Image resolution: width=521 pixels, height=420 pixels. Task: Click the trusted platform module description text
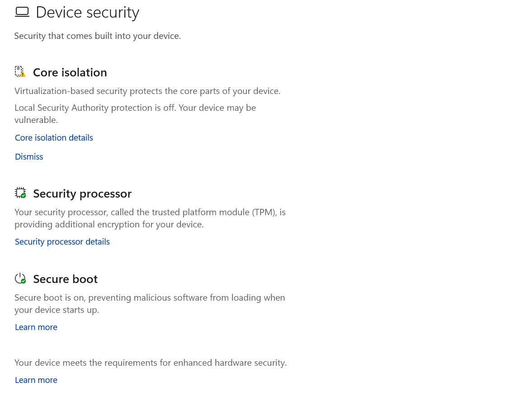150,218
